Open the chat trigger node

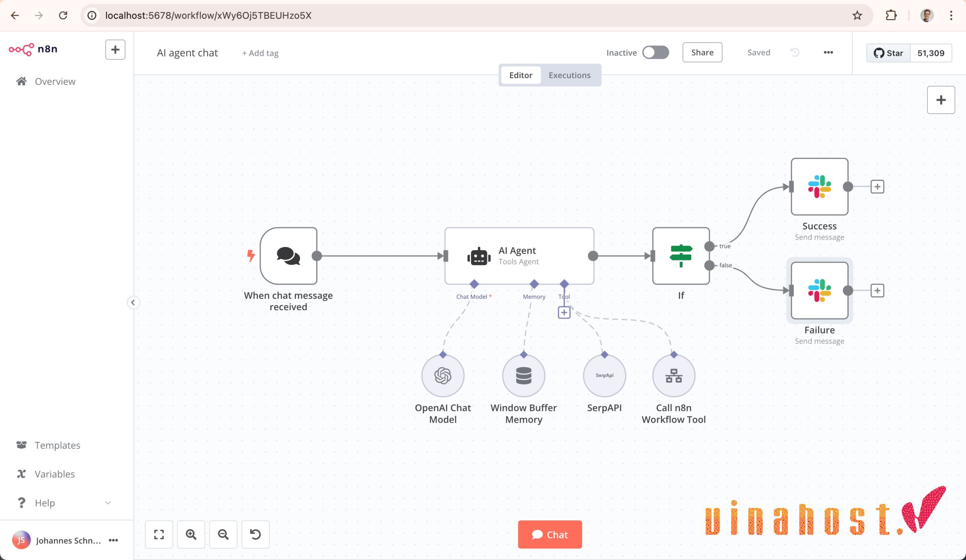[x=288, y=256]
